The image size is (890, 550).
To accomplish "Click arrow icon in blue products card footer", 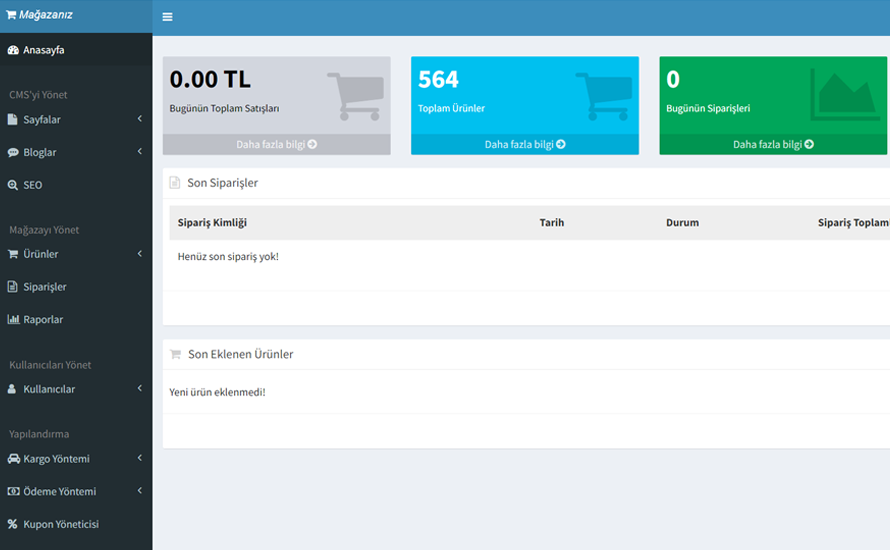I will tap(561, 145).
